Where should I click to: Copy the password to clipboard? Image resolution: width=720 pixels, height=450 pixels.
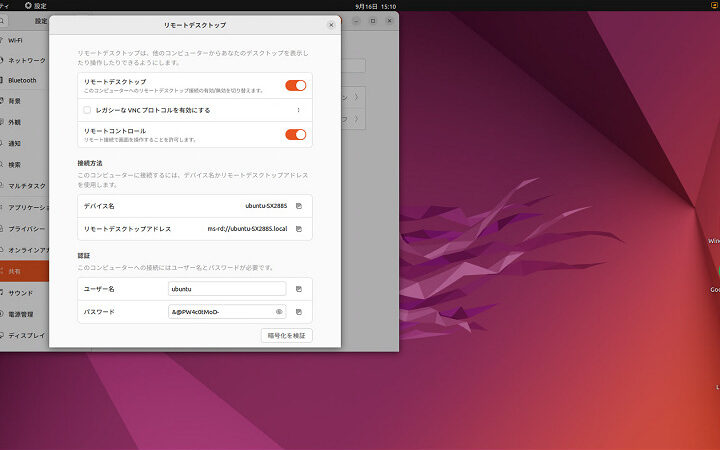[298, 312]
